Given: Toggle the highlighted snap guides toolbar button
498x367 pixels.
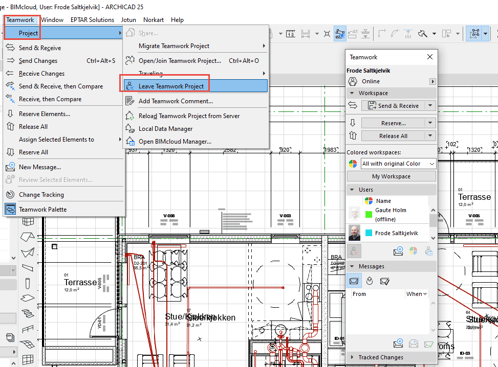Looking at the screenshot, I should coord(475,33).
